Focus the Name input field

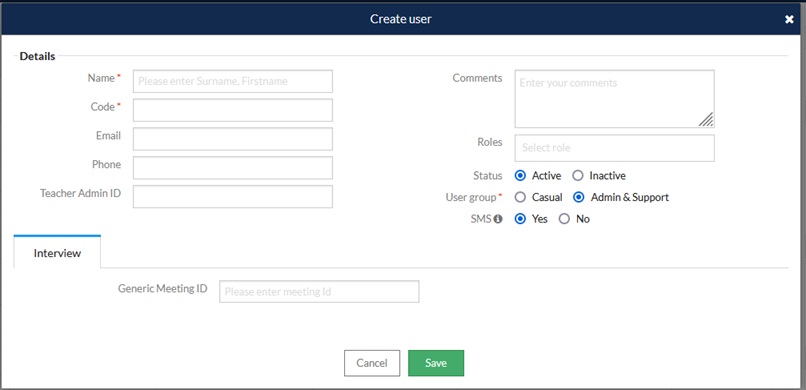point(233,81)
